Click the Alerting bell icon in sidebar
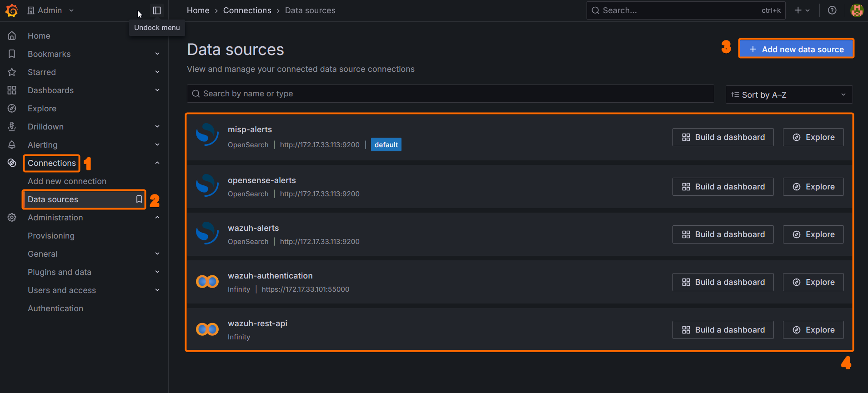Viewport: 868px width, 393px height. (12, 144)
